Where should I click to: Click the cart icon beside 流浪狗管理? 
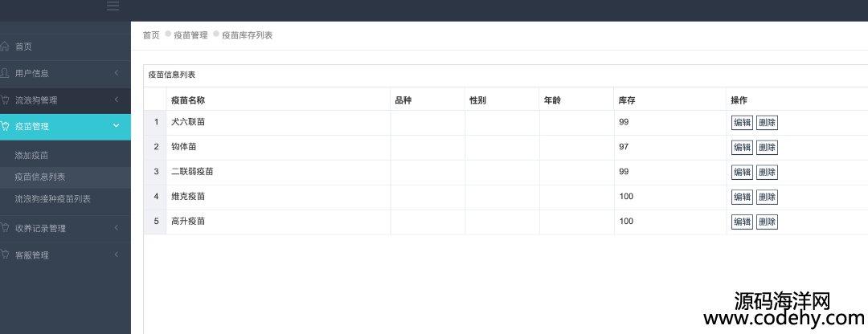tap(5, 100)
